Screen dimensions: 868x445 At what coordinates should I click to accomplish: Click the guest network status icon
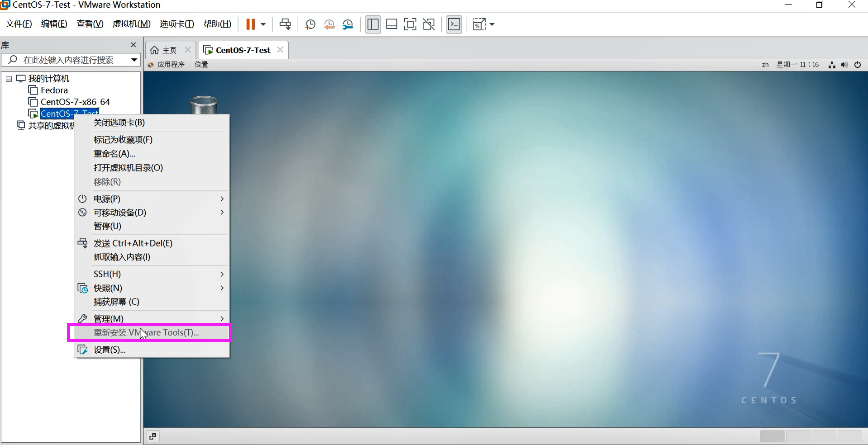pos(832,65)
